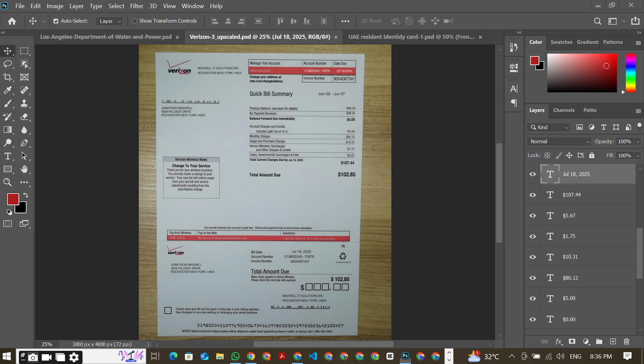Expand Move tool preset picker arrow
Viewport: 644px width, 364px height.
click(43, 21)
